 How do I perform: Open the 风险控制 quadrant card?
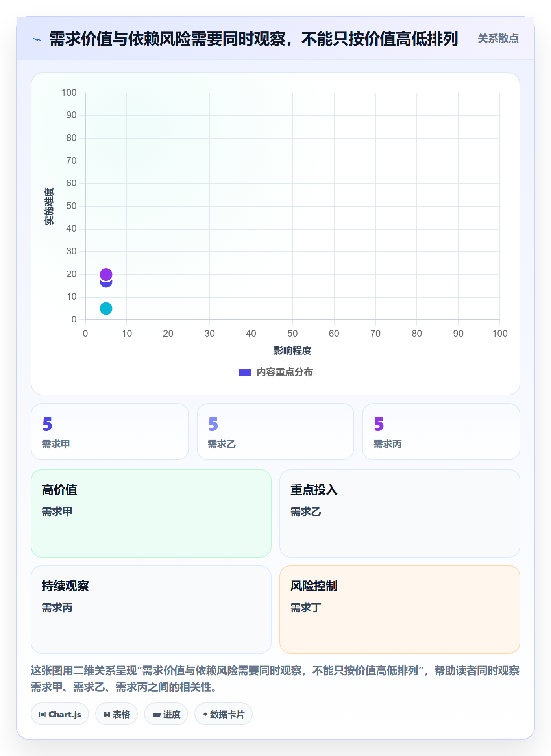point(400,610)
